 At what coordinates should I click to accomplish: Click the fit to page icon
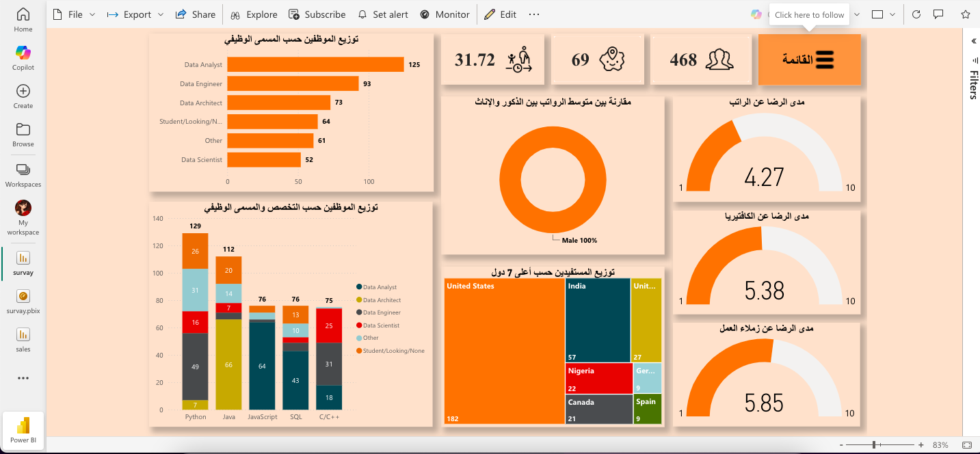click(x=967, y=445)
